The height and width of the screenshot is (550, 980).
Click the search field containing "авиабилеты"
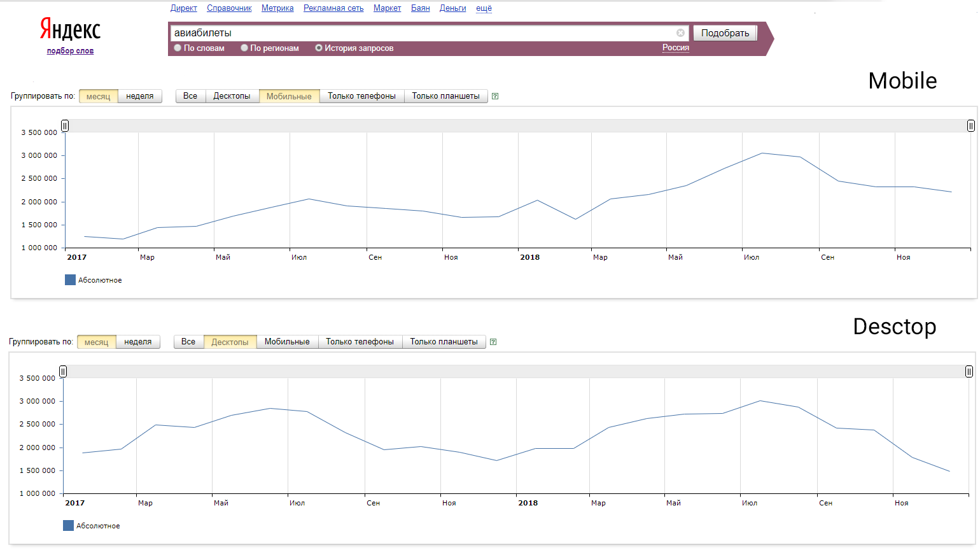[420, 33]
